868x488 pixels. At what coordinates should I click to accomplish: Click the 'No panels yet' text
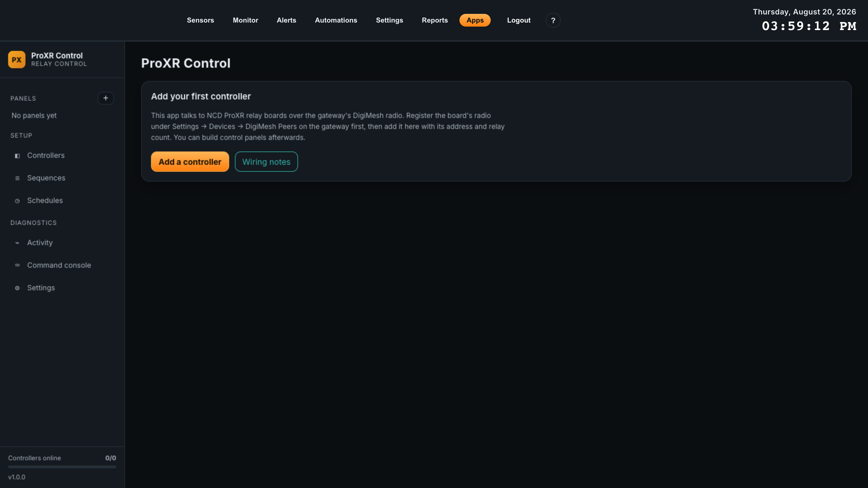coord(34,116)
